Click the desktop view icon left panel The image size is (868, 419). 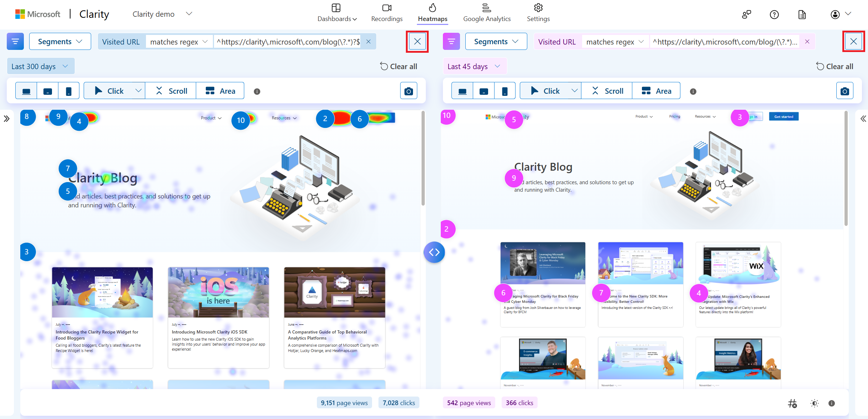[26, 91]
